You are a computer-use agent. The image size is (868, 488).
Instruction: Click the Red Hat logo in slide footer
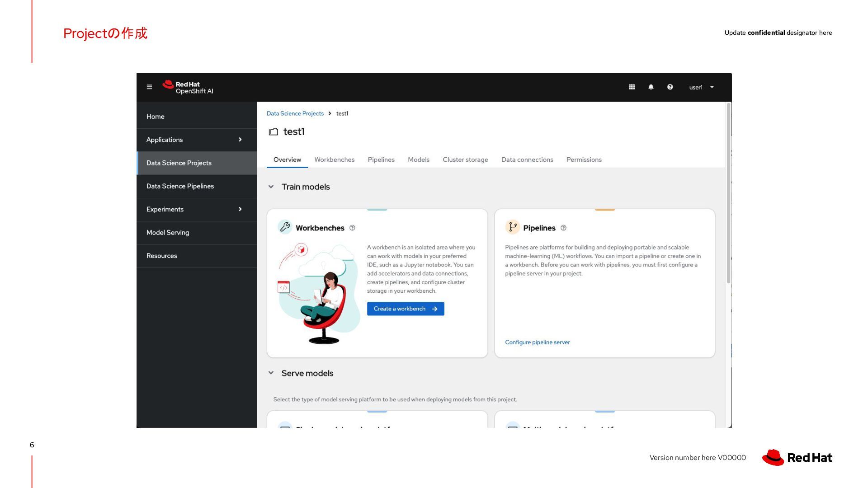[797, 458]
